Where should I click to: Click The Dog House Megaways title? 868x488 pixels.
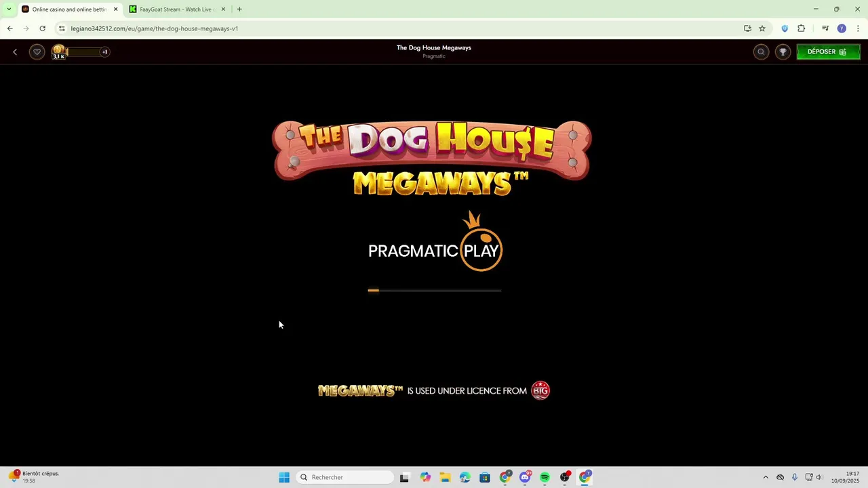coord(434,48)
